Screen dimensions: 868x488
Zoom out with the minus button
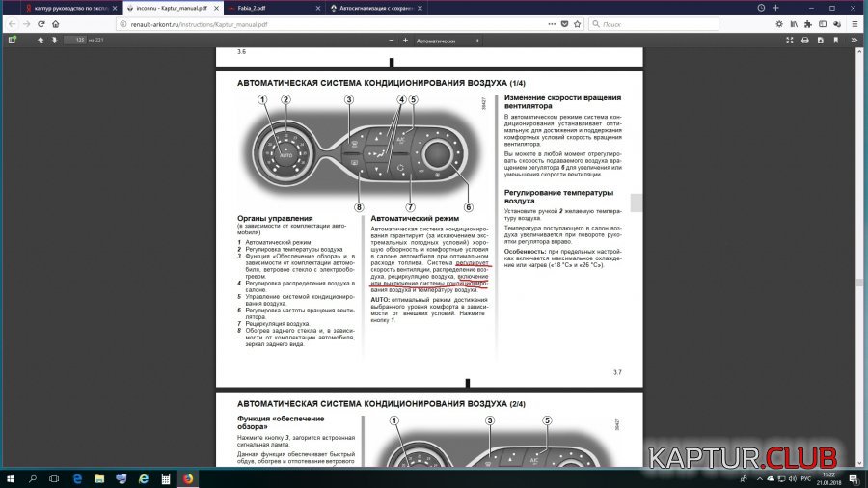pos(392,41)
